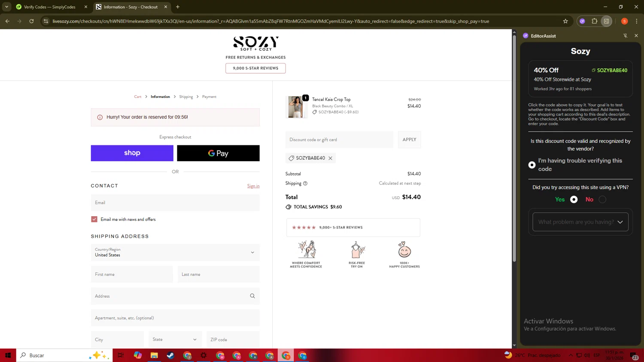
Task: Click the address search magnifier icon
Action: coord(252,296)
